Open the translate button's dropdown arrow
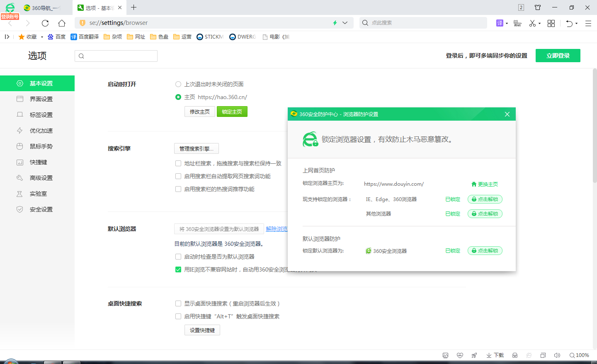 pyautogui.click(x=506, y=23)
